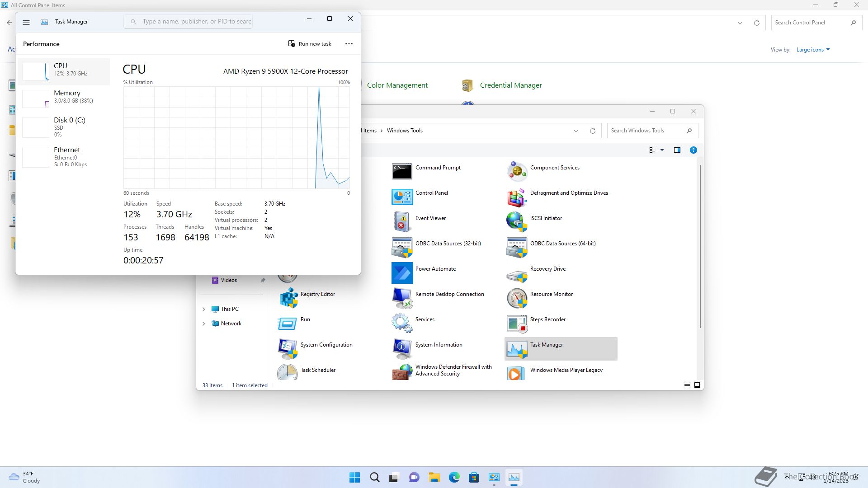Image resolution: width=868 pixels, height=488 pixels.
Task: Open Microsoft Store from the taskbar
Action: [x=474, y=477]
